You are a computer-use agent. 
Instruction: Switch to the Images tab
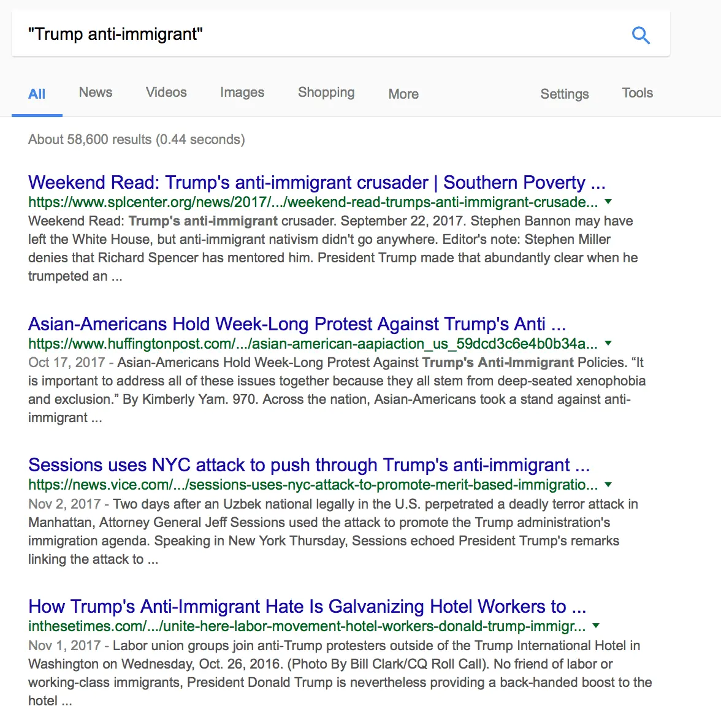point(242,92)
